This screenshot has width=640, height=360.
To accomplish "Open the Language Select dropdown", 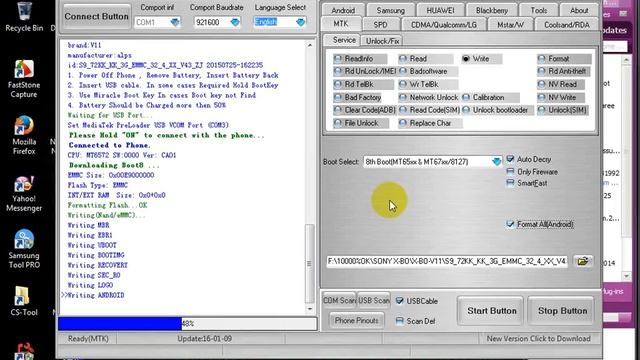I will click(300, 22).
